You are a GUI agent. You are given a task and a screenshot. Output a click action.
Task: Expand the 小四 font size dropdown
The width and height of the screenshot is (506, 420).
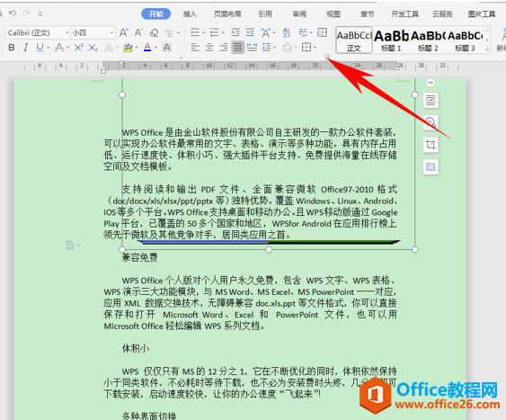coord(111,33)
